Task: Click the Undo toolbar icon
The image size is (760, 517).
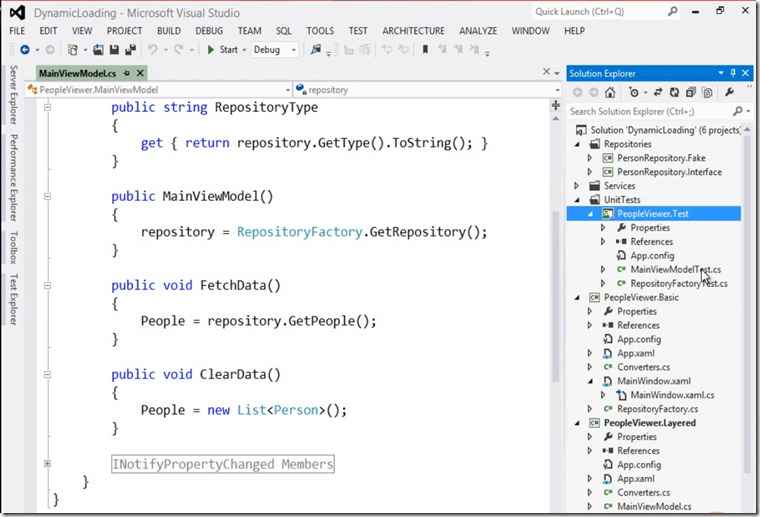Action: pos(153,49)
